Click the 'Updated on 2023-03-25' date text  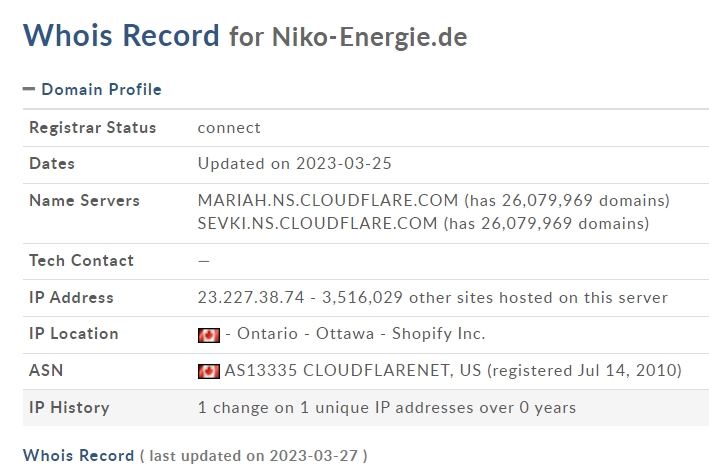pos(294,163)
